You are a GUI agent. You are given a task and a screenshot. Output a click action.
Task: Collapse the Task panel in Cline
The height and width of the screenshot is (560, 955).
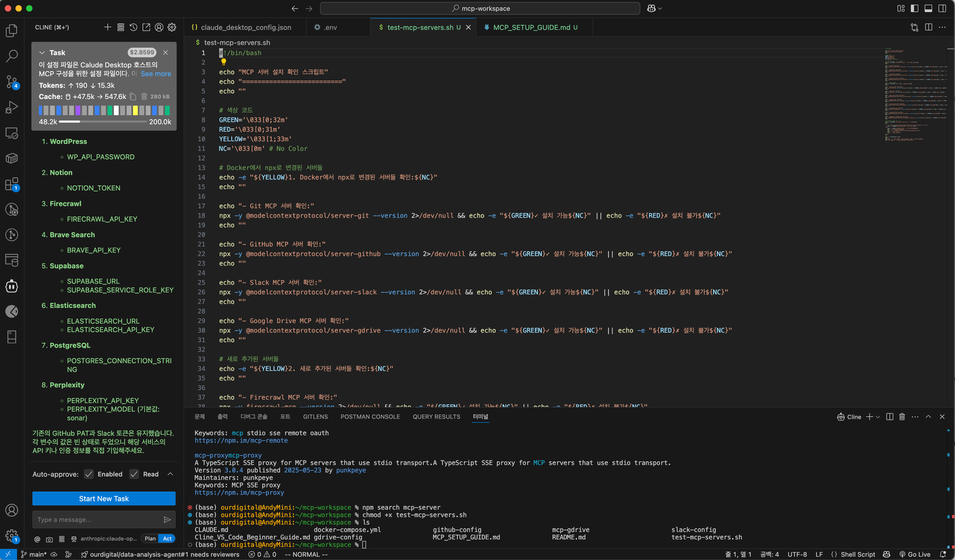(42, 52)
